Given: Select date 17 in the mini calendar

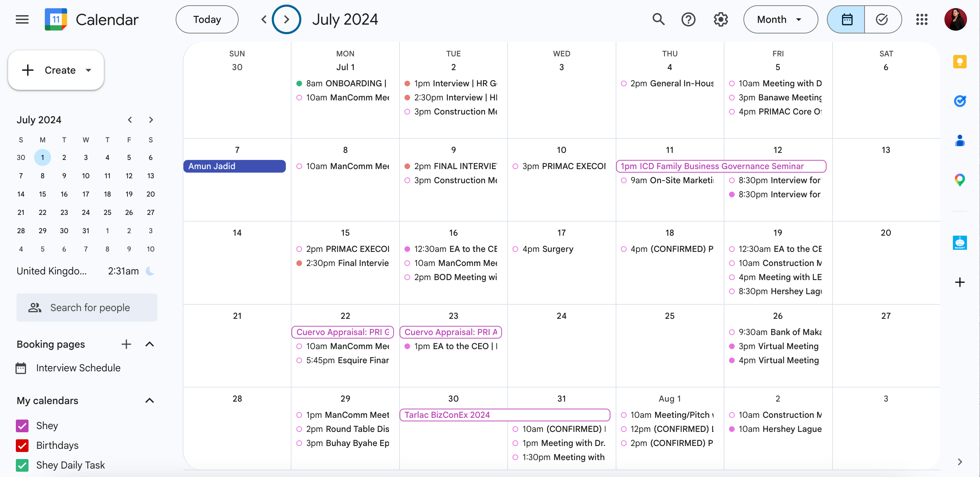Looking at the screenshot, I should [86, 194].
